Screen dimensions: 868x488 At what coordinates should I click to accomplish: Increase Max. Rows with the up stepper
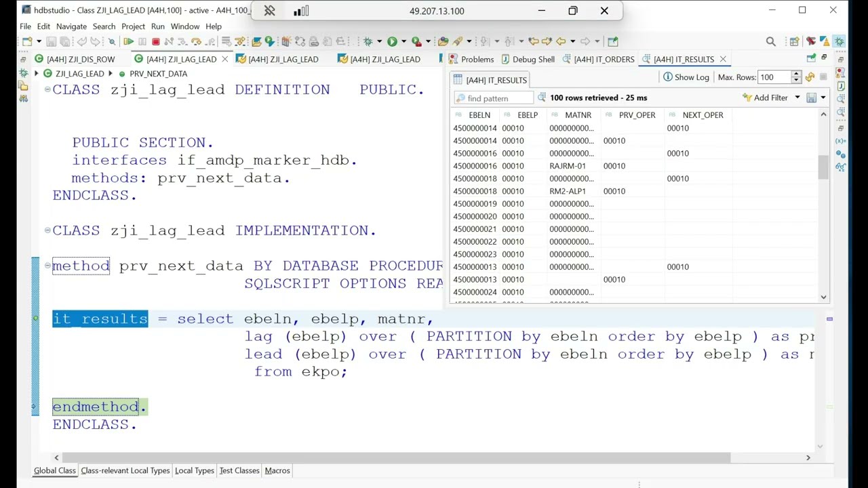[797, 74]
